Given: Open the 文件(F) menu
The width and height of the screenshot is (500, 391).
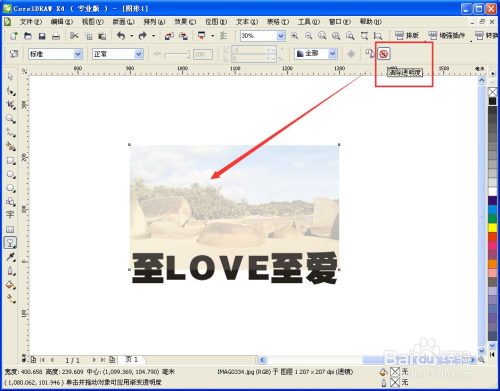Looking at the screenshot, I should coord(31,22).
